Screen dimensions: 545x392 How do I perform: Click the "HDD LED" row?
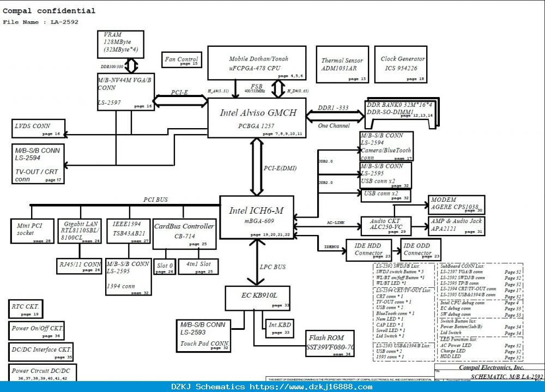coord(481,357)
